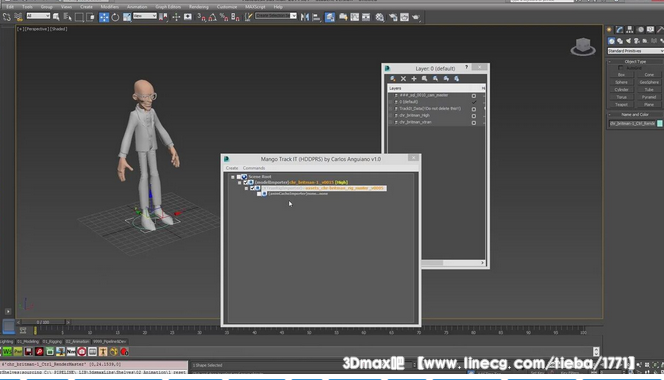Collapse the assets rig_master tree node

(246, 188)
